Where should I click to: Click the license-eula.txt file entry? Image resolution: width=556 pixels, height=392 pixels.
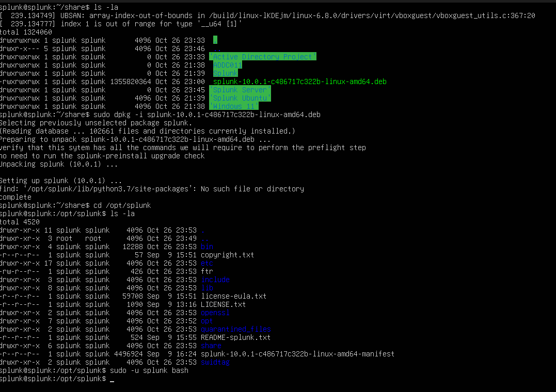[232, 296]
